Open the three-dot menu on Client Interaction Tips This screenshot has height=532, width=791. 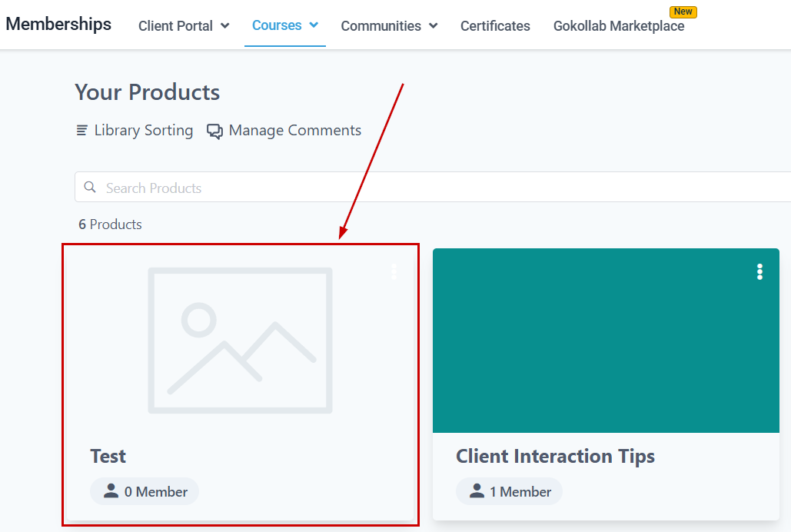click(759, 271)
